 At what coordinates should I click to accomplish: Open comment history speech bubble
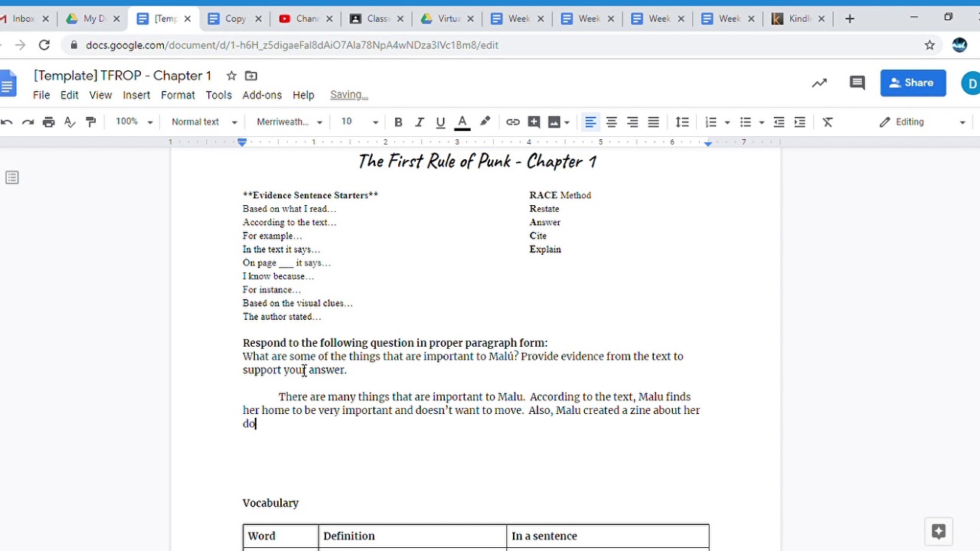tap(857, 83)
